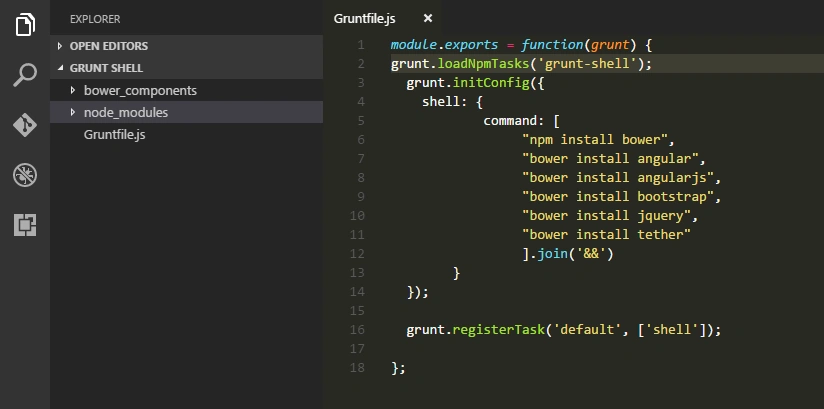Expand the bower_components folder arrow

pyautogui.click(x=73, y=90)
